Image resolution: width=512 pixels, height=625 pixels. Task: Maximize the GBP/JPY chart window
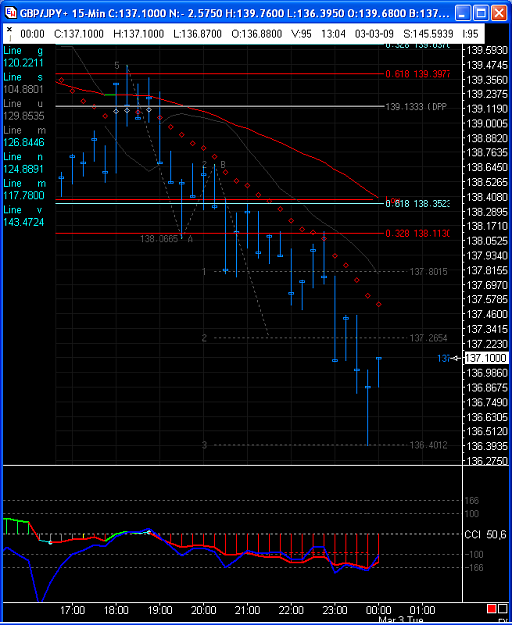click(x=481, y=13)
